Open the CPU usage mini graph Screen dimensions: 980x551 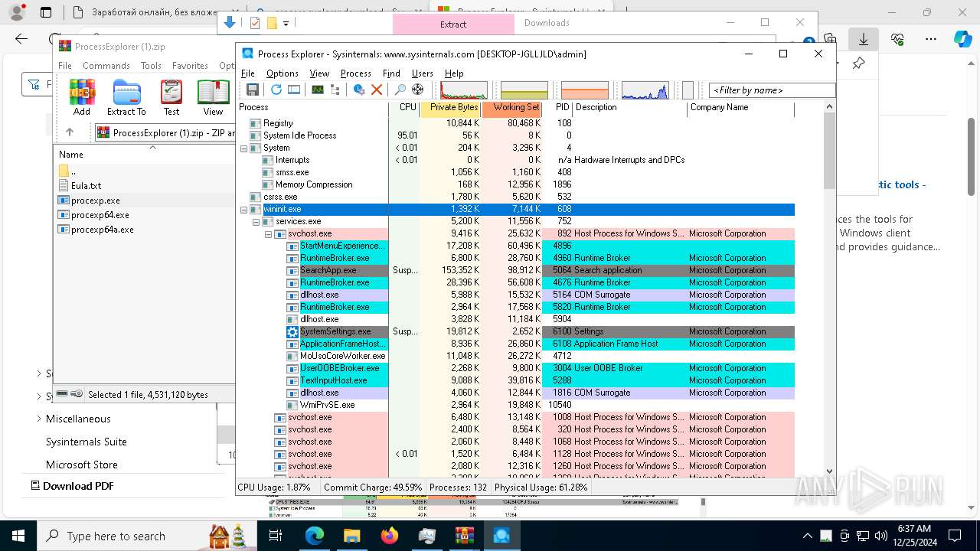click(x=464, y=90)
